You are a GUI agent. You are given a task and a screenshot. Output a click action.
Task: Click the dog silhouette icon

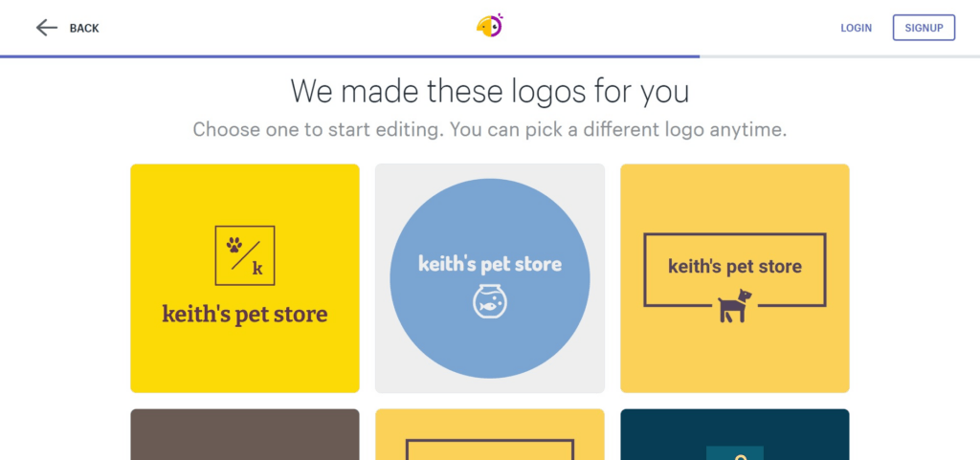[x=734, y=306]
